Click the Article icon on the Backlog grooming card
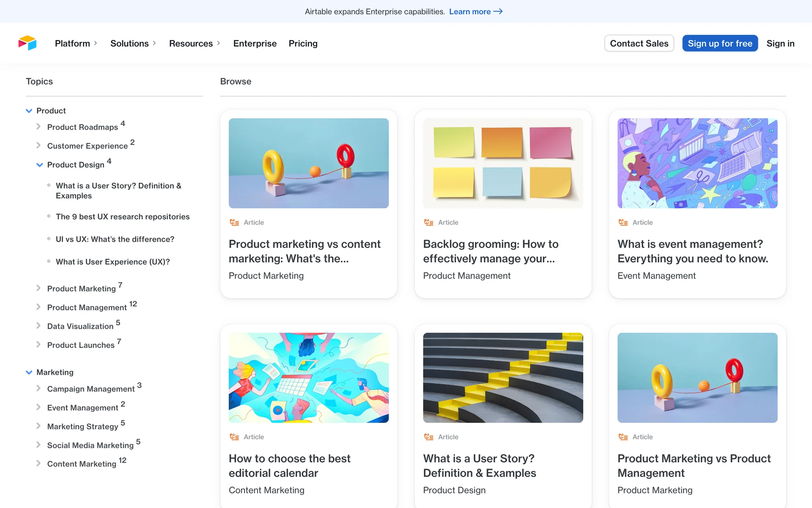This screenshot has height=508, width=812. (x=428, y=222)
